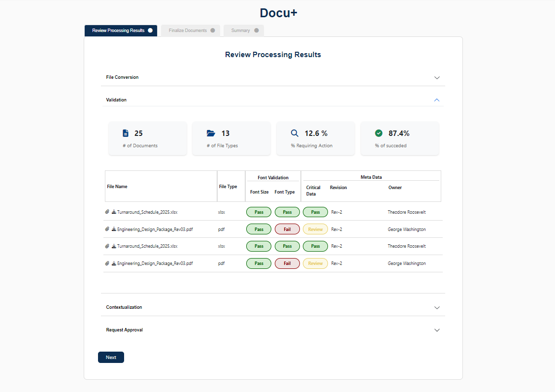Screen dimensions: 555x392
Task: Click the download icon on first Engineering_Design_Package row
Action: coord(114,229)
